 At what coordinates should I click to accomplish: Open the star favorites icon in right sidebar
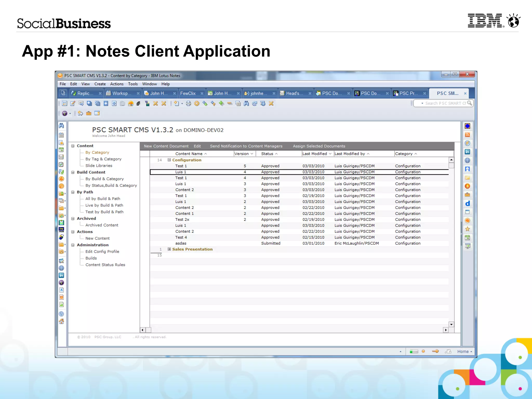tap(467, 229)
